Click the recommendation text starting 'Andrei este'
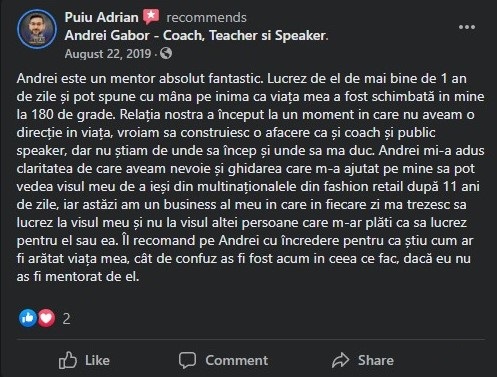 click(250, 177)
